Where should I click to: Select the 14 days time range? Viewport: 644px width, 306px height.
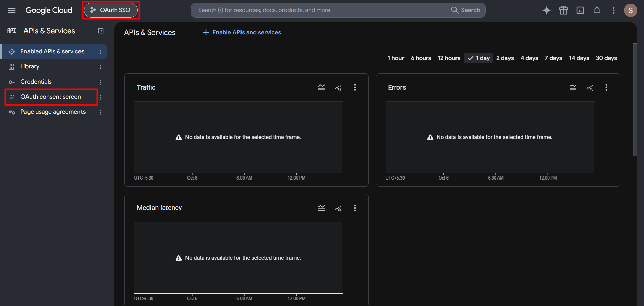[579, 58]
